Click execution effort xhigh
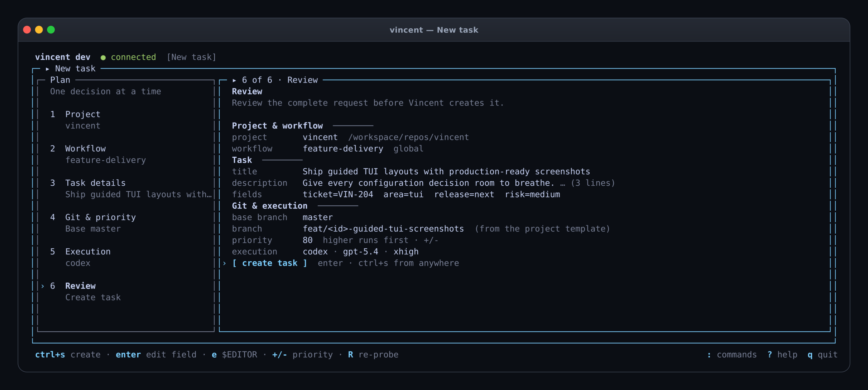The image size is (868, 390). click(x=406, y=252)
